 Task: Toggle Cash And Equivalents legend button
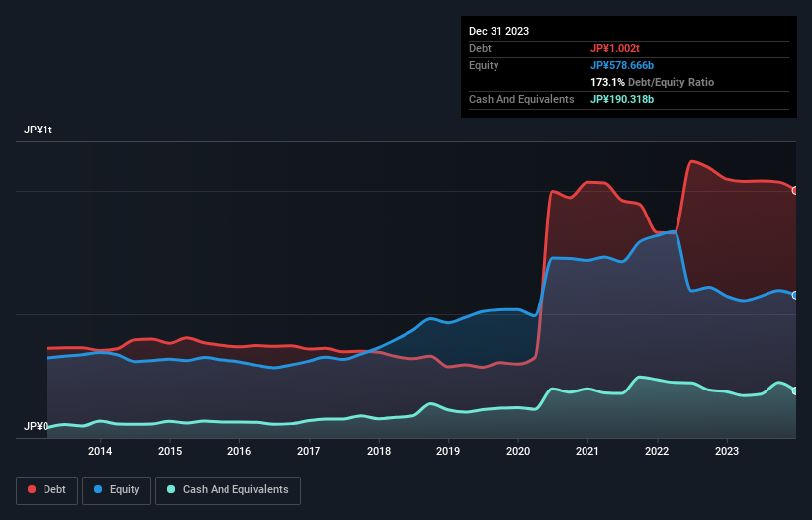coord(227,490)
